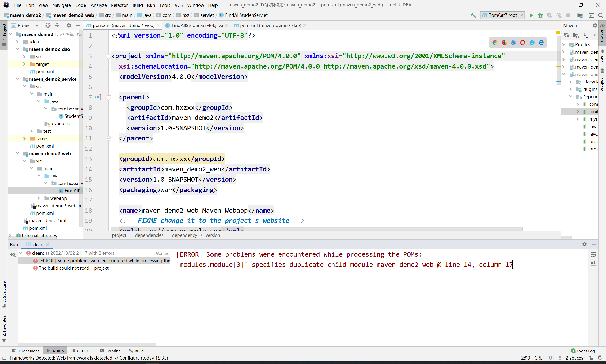Click the Search Everywhere magnifier icon
The width and height of the screenshot is (606, 364).
[601, 15]
